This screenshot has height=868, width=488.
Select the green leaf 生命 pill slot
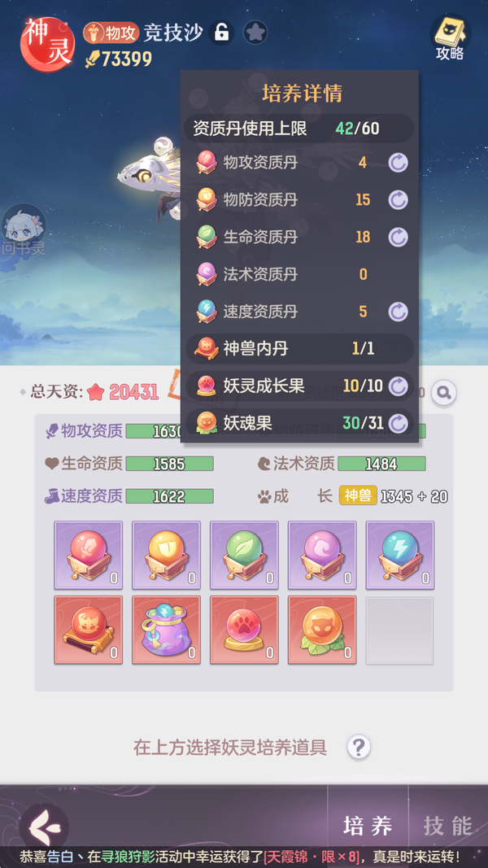click(x=245, y=555)
